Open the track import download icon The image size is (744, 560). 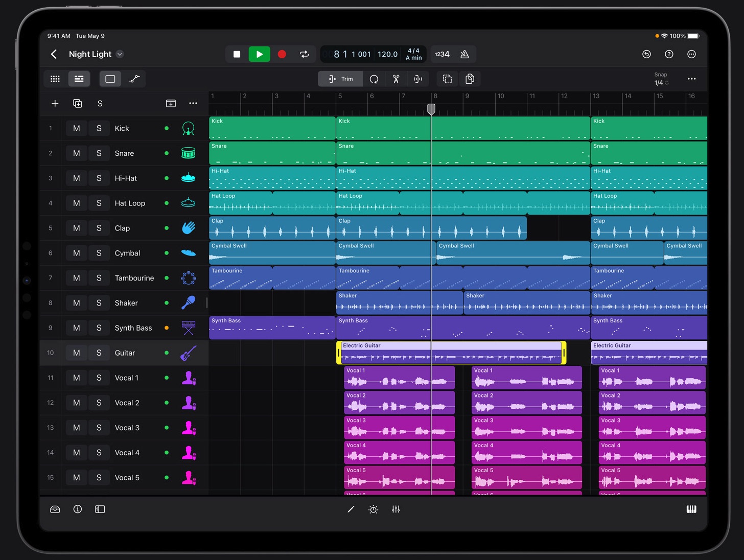pyautogui.click(x=171, y=103)
